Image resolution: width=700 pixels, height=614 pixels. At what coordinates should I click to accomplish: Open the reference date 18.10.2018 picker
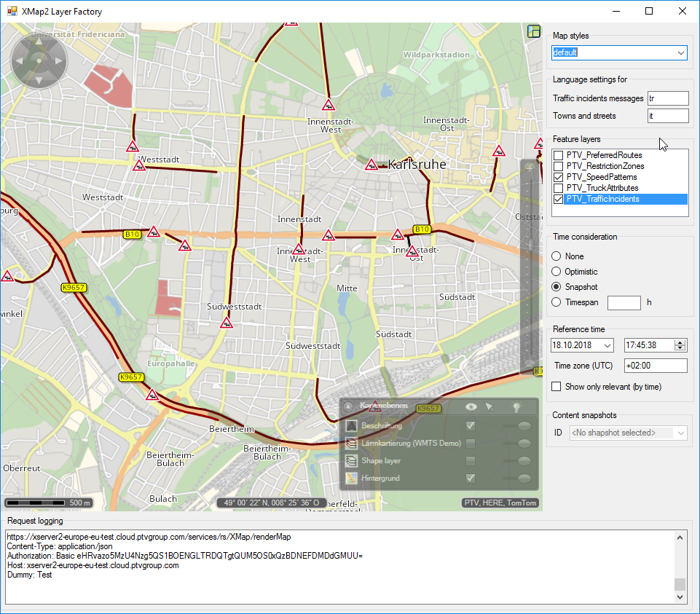pyautogui.click(x=607, y=345)
